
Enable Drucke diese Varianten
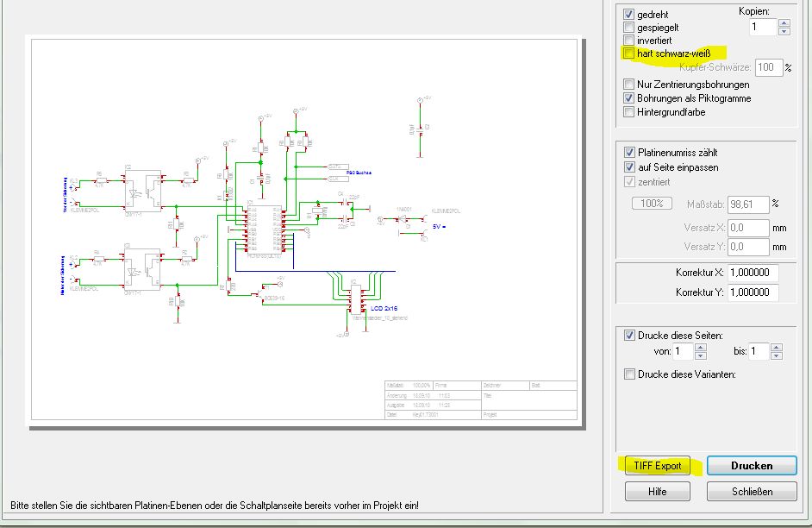coord(629,374)
